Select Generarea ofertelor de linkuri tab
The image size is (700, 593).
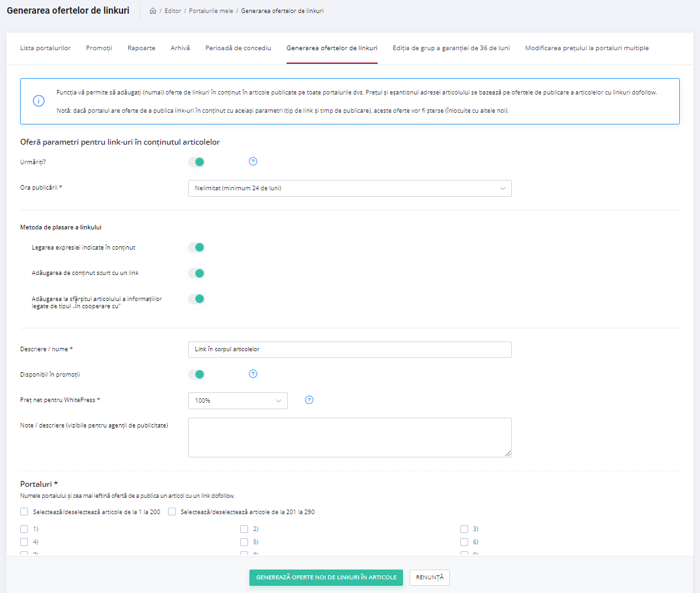click(332, 48)
